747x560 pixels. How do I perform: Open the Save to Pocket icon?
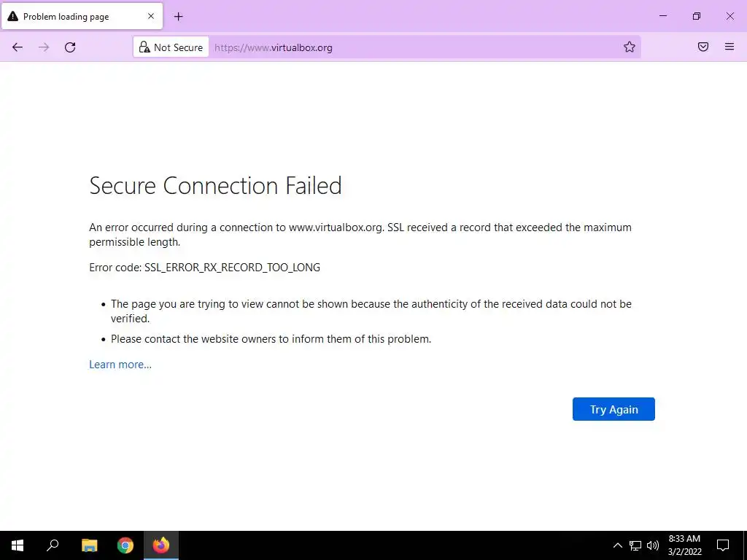703,47
